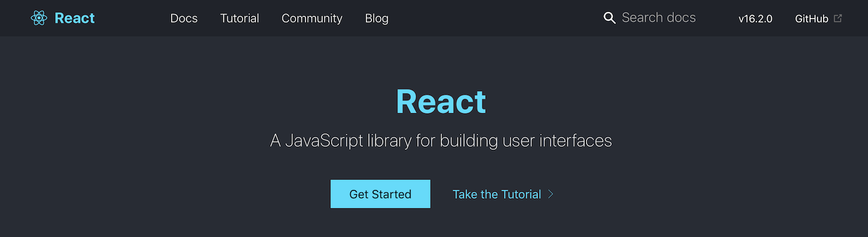Click the tagline "A JavaScript library for building user interfaces"
This screenshot has width=868, height=237.
tap(441, 140)
